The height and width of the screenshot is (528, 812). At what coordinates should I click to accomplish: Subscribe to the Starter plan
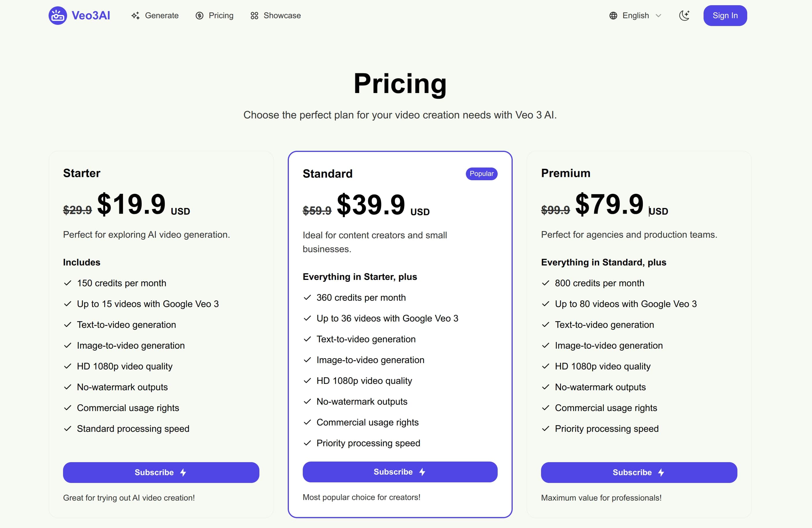coord(161,473)
